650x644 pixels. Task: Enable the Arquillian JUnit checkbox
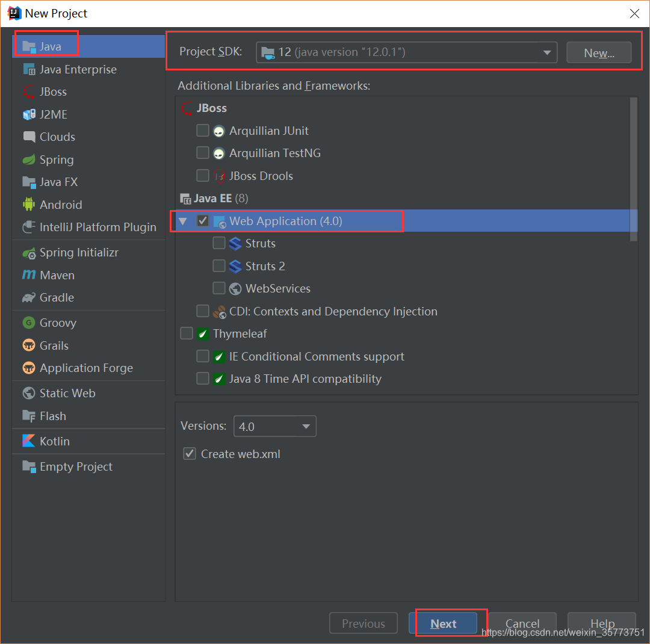(x=203, y=131)
